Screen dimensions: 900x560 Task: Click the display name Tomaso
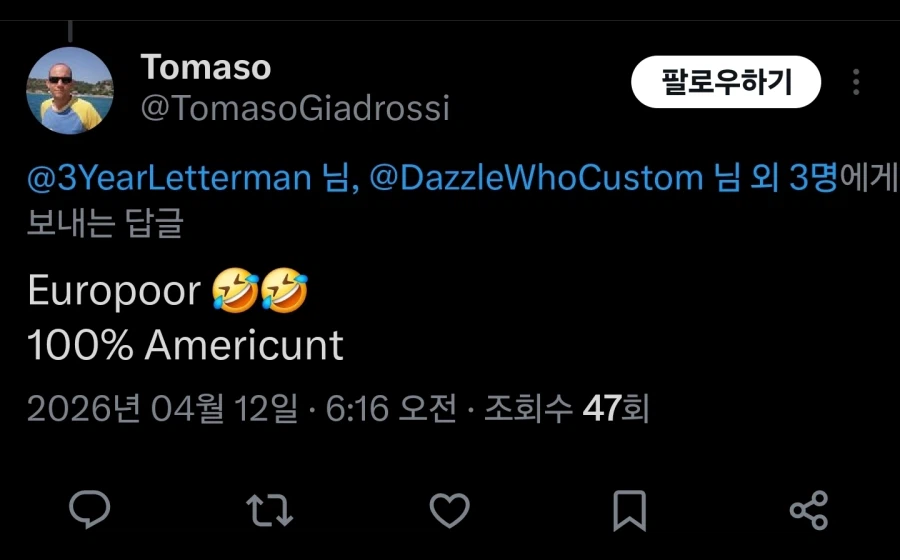[206, 67]
